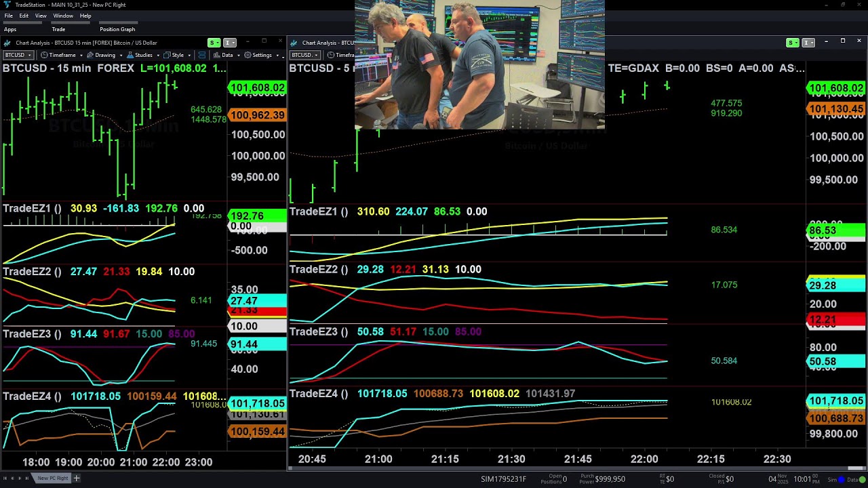Click green price tag 101,608.02 in 15 min chart
Image resolution: width=868 pixels, height=488 pixels.
258,87
